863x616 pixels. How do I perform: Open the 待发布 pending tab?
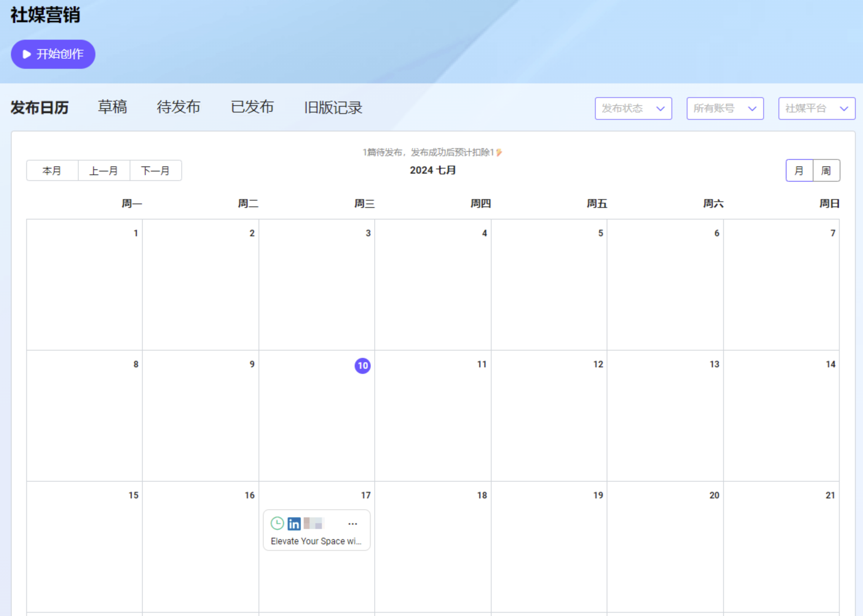[x=179, y=107]
